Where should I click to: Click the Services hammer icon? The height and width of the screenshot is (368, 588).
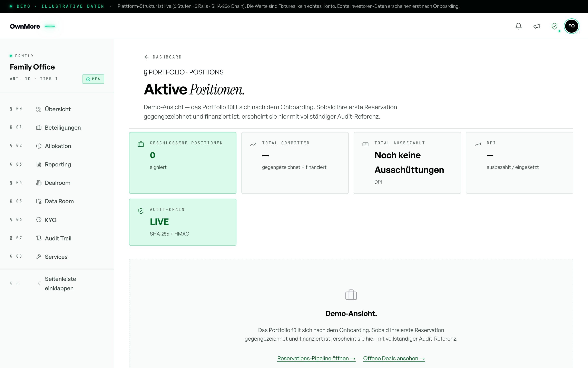point(39,257)
